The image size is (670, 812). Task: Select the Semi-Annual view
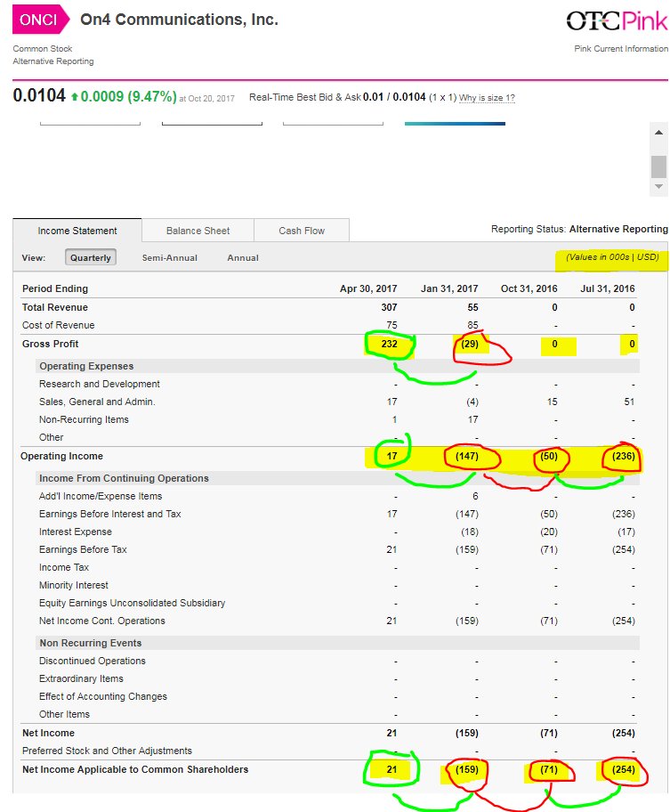coord(170,258)
